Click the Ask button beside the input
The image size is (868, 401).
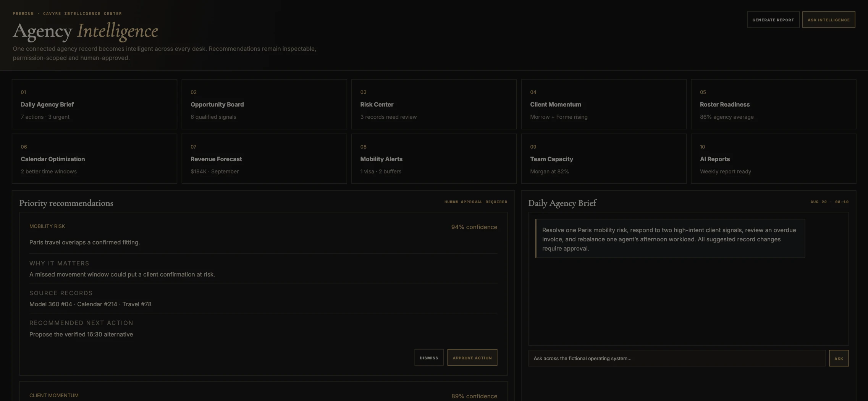click(x=839, y=358)
